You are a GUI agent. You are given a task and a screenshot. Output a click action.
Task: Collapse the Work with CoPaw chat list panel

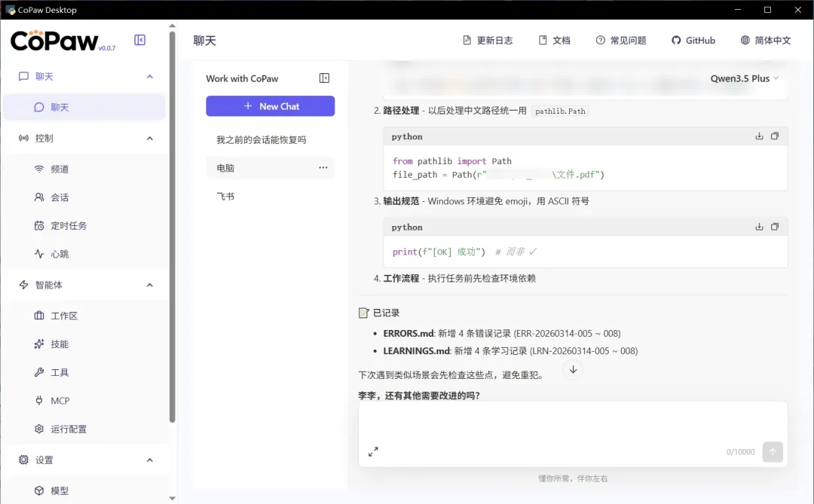[324, 78]
